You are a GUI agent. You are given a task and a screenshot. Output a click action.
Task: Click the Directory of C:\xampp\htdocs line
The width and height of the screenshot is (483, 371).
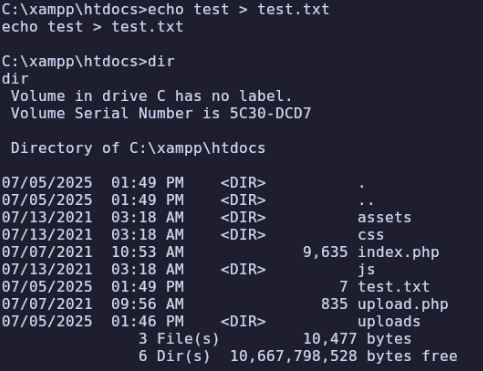click(x=138, y=148)
